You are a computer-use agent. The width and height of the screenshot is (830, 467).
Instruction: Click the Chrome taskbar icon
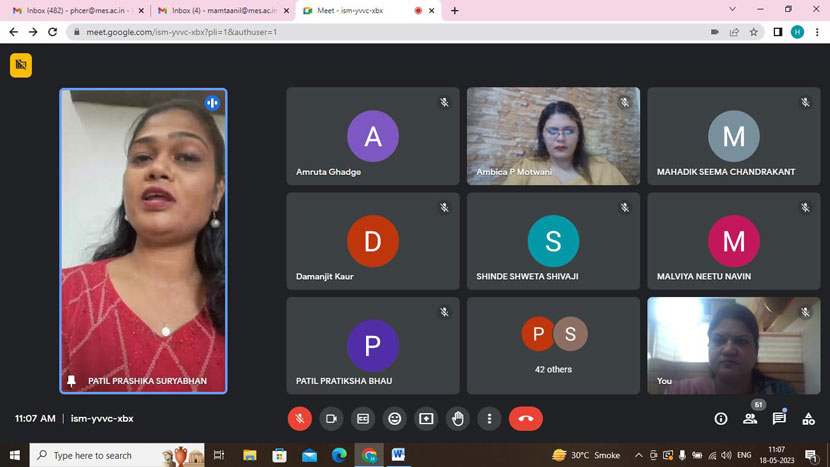pyautogui.click(x=369, y=455)
